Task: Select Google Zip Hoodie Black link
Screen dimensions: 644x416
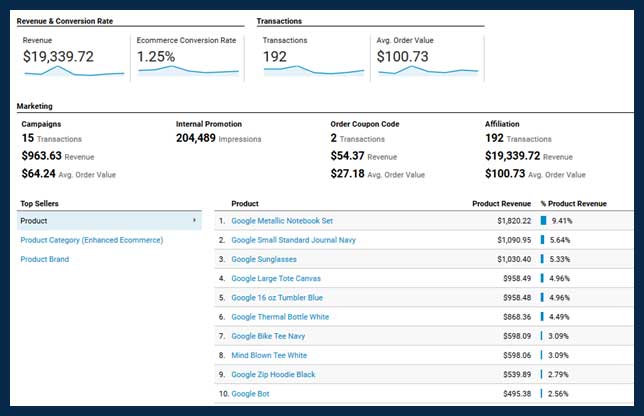Action: (273, 374)
